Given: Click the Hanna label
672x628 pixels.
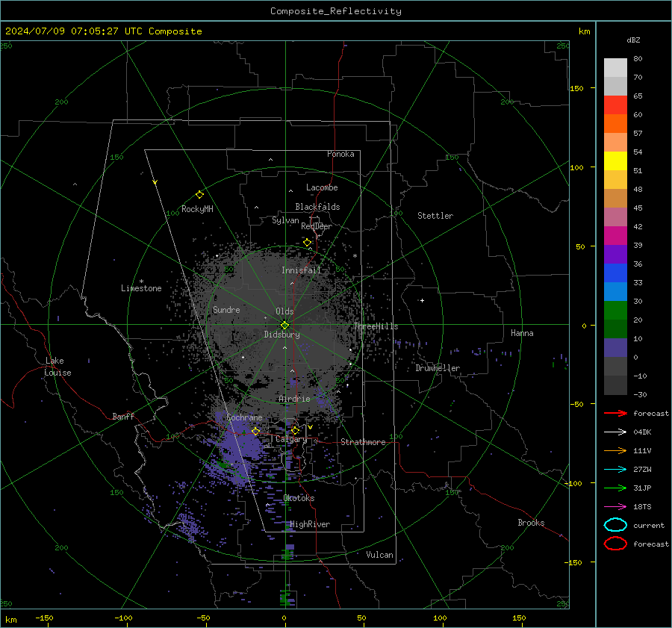Looking at the screenshot, I should pyautogui.click(x=522, y=333).
